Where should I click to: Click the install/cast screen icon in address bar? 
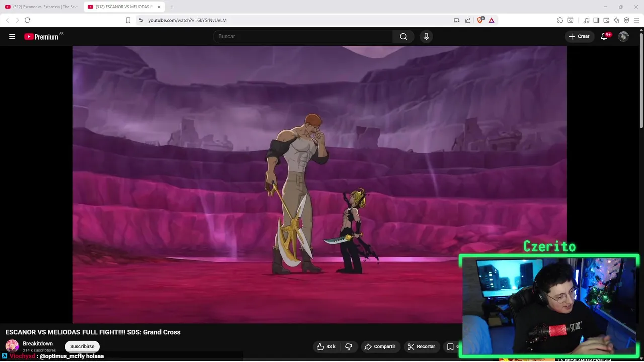pyautogui.click(x=456, y=20)
